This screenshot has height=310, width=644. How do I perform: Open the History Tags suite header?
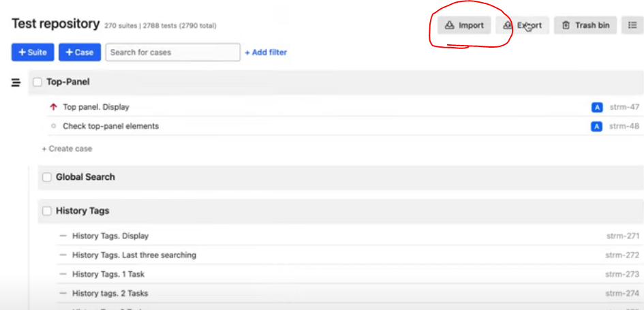tap(341, 211)
